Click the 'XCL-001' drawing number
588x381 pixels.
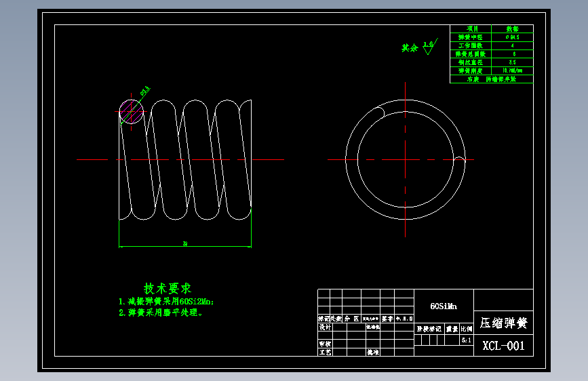[x=503, y=346]
